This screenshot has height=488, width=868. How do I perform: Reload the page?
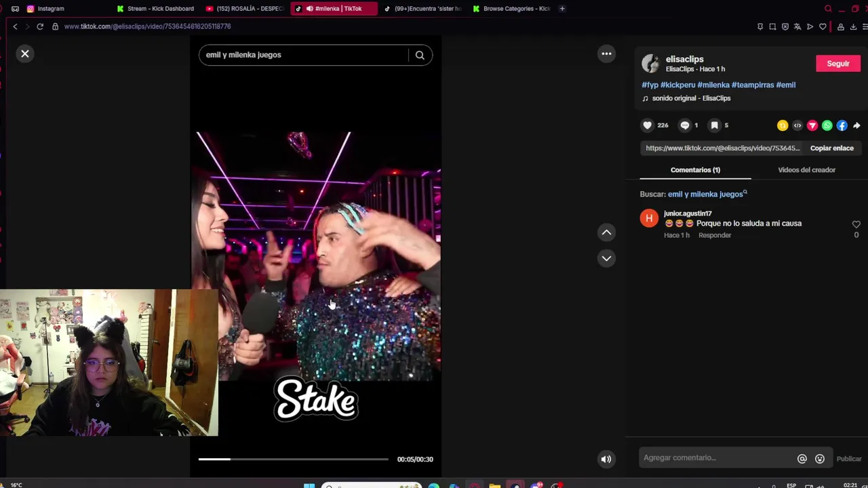click(x=40, y=26)
